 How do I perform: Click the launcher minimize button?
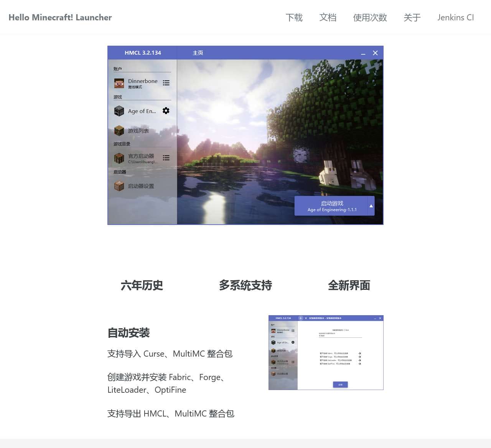click(363, 53)
